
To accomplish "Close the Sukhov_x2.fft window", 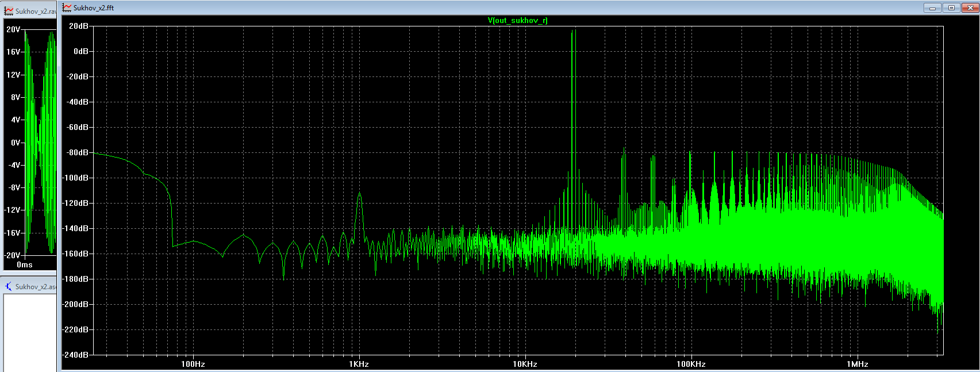I will tap(969, 7).
